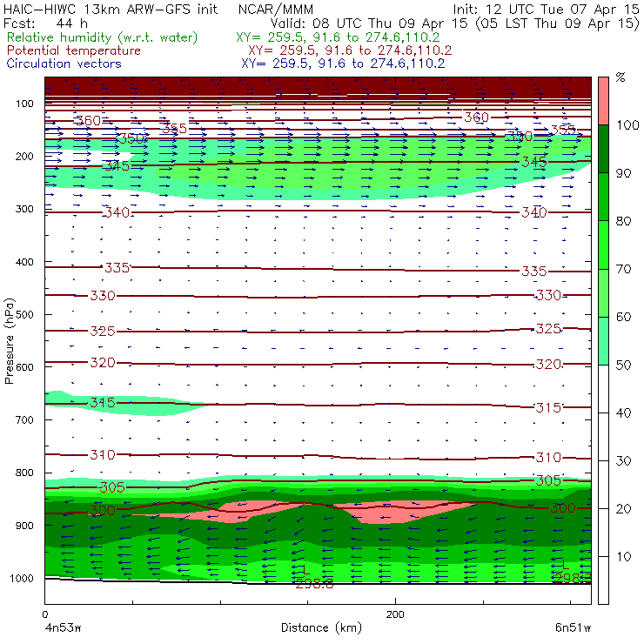Click the green XY coordinates text
The width and height of the screenshot is (644, 644).
pyautogui.click(x=338, y=37)
